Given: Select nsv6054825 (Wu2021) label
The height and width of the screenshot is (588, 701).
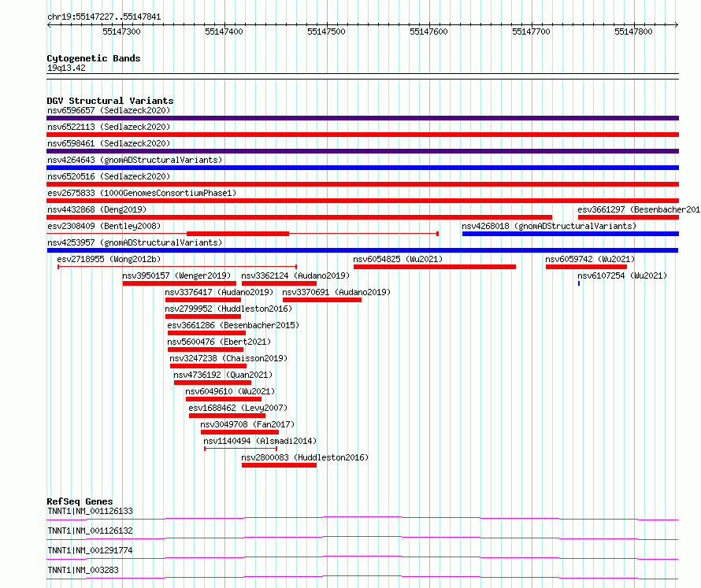Looking at the screenshot, I should pyautogui.click(x=398, y=259).
